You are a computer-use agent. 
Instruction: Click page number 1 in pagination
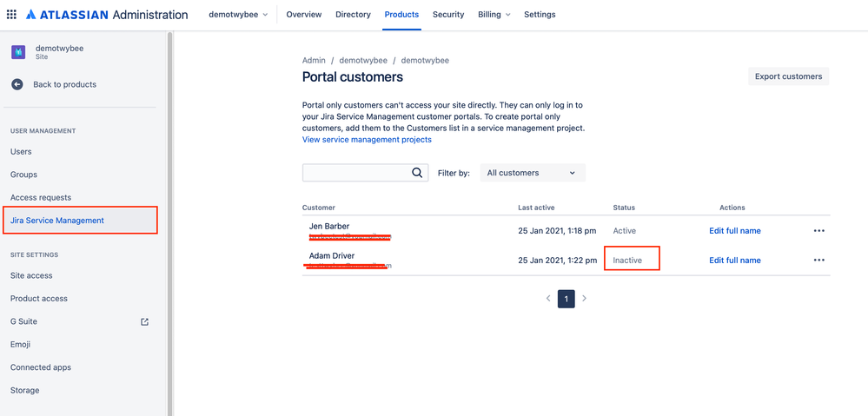click(x=566, y=299)
